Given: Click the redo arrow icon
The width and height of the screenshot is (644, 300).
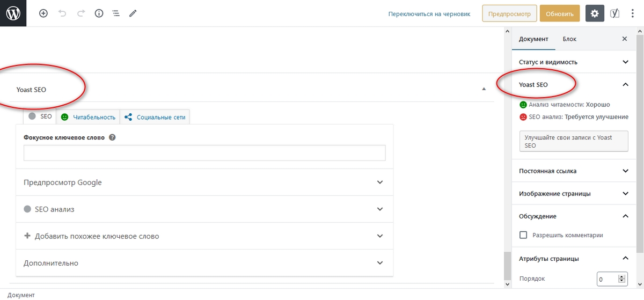Looking at the screenshot, I should 80,13.
